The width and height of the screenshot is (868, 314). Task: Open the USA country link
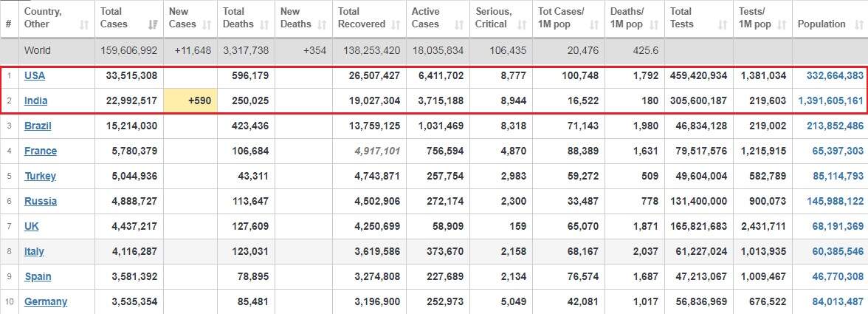pyautogui.click(x=34, y=75)
